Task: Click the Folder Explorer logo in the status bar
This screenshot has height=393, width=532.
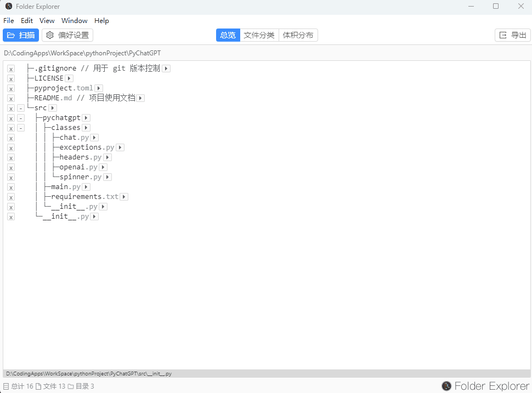Action: 445,386
